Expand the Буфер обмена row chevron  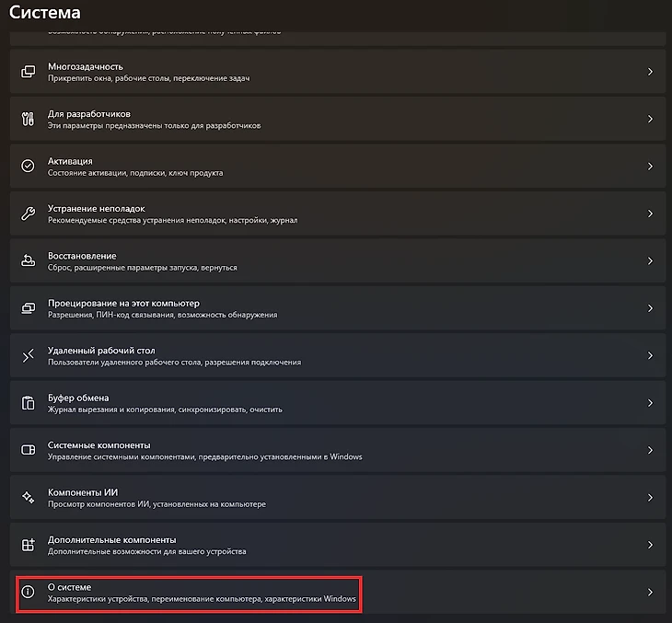pos(650,403)
